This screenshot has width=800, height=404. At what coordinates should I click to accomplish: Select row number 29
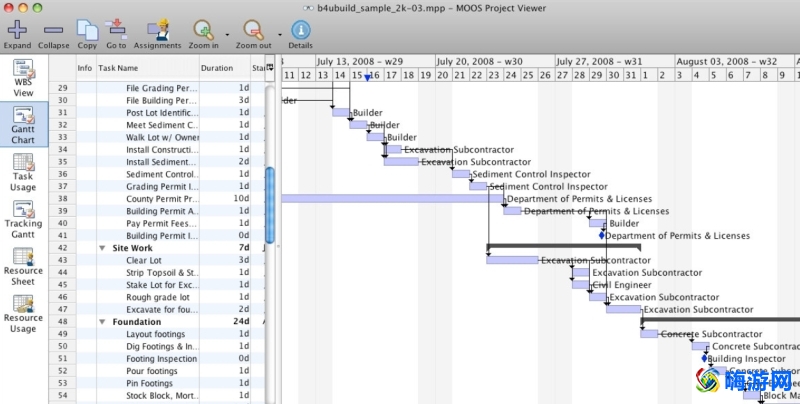click(x=63, y=88)
